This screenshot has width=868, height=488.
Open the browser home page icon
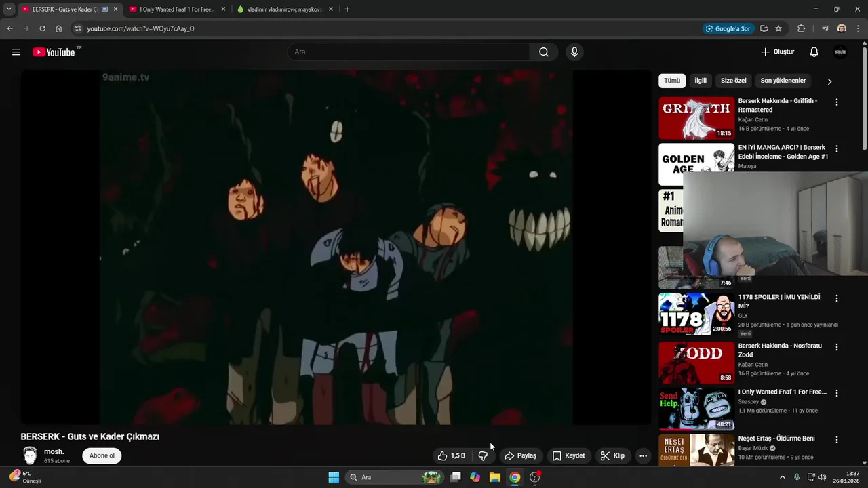point(58,28)
